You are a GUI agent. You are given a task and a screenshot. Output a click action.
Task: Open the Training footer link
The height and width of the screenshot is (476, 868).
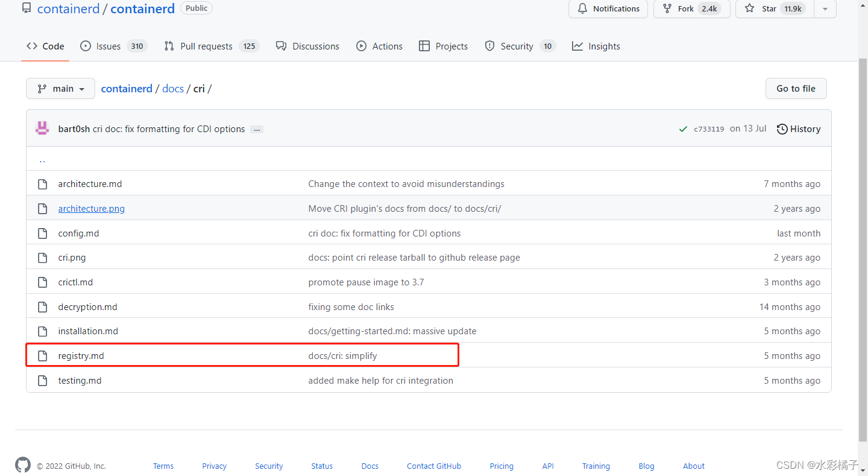click(596, 466)
